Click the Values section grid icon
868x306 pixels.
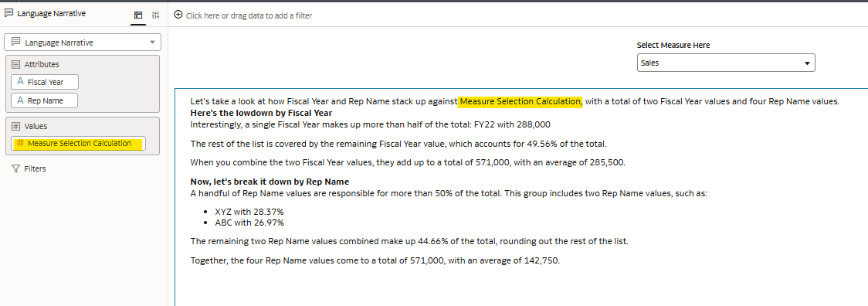(x=15, y=127)
